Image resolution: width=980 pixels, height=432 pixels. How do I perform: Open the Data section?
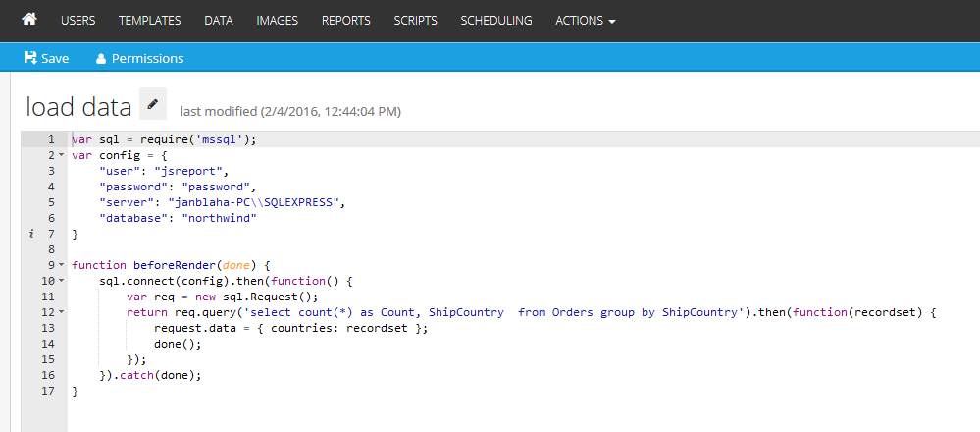pyautogui.click(x=218, y=20)
